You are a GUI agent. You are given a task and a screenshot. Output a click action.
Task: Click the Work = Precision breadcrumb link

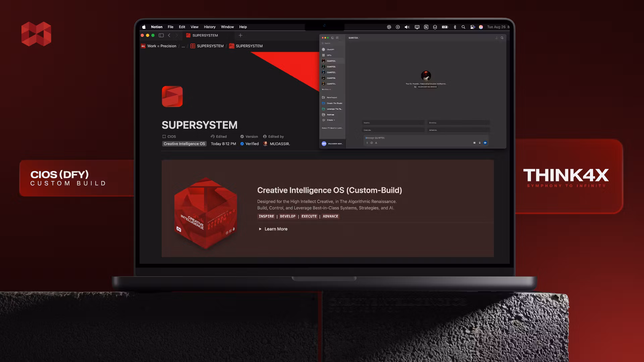(161, 46)
